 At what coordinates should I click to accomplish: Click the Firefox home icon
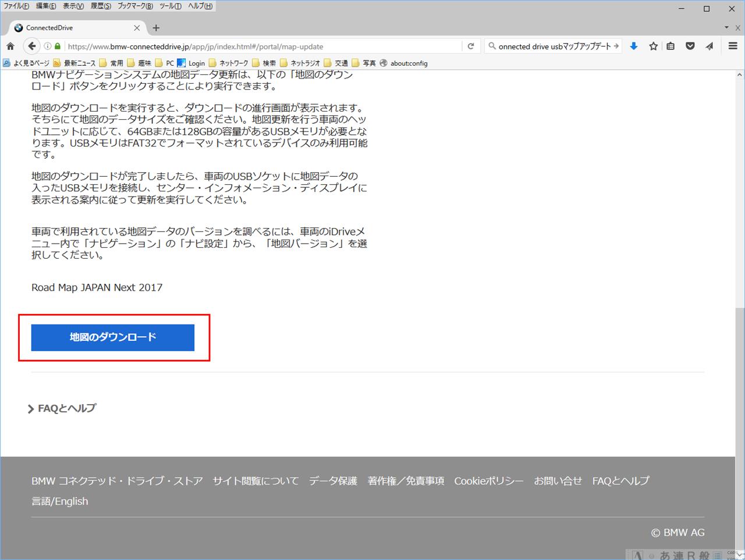(10, 46)
